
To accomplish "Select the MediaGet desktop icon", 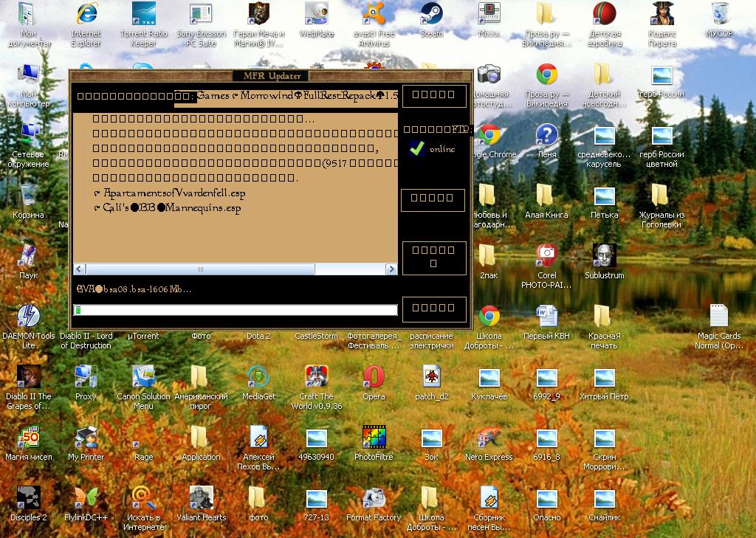I will coord(258,378).
